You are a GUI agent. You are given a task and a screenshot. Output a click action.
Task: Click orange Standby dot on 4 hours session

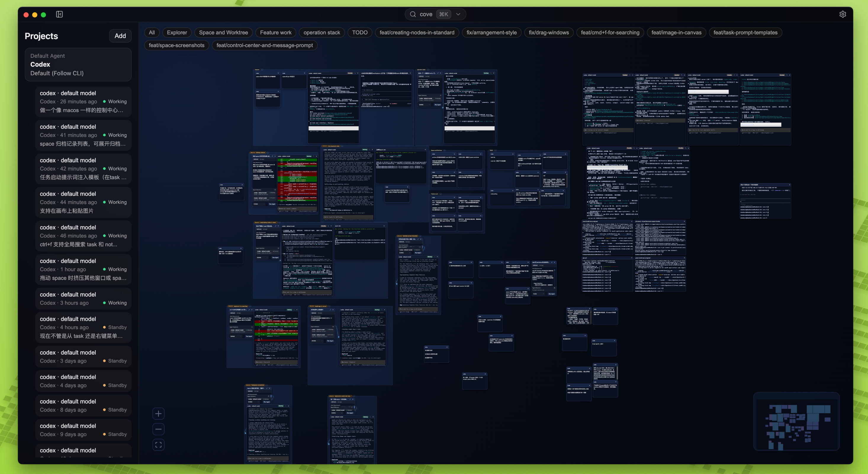tap(105, 327)
